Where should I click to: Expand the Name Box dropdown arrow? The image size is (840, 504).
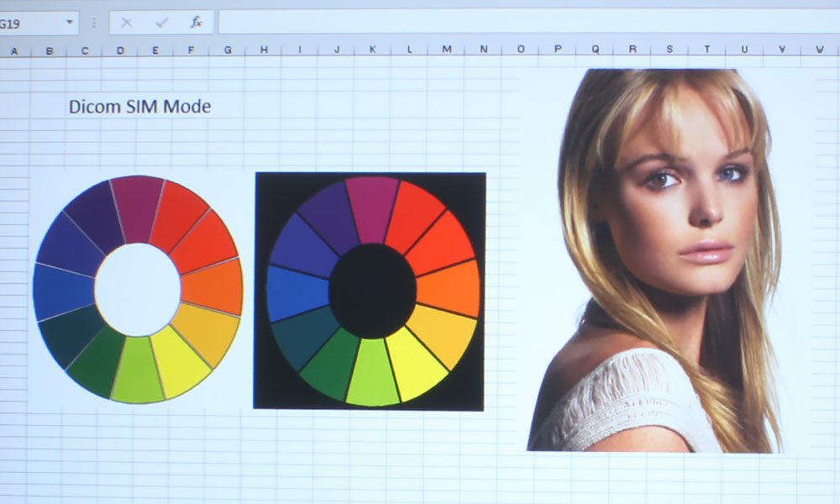coord(68,23)
